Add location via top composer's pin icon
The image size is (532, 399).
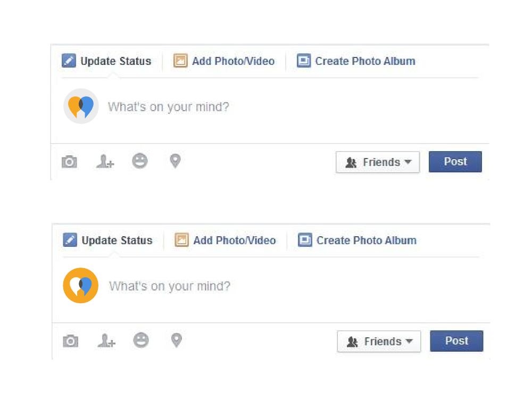(175, 161)
